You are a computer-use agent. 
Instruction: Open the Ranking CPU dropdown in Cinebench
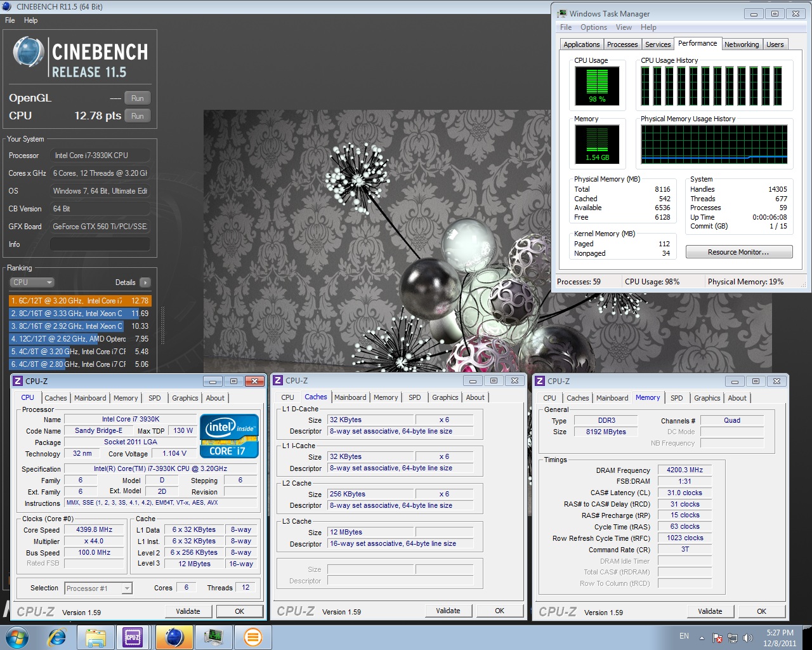pyautogui.click(x=32, y=282)
